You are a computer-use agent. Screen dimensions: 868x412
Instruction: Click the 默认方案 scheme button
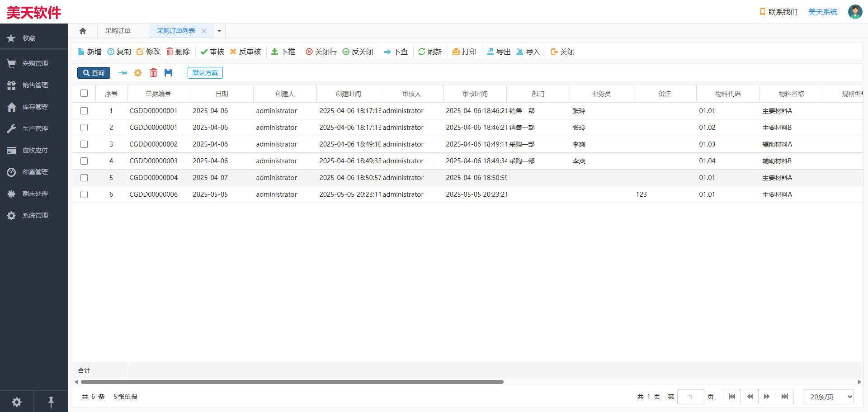coord(205,72)
